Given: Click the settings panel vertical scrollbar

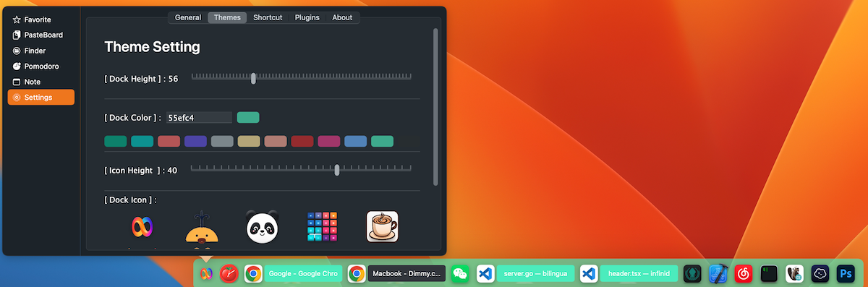Looking at the screenshot, I should 435,106.
